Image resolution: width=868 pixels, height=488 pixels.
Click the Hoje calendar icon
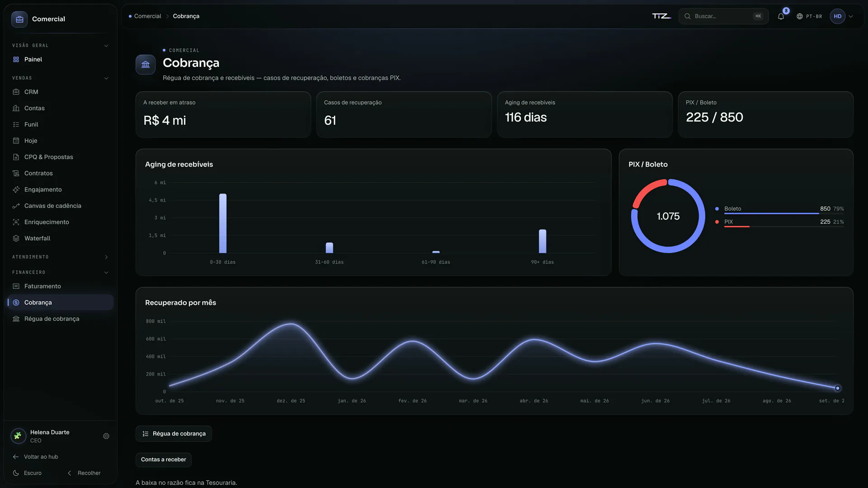[x=16, y=141]
